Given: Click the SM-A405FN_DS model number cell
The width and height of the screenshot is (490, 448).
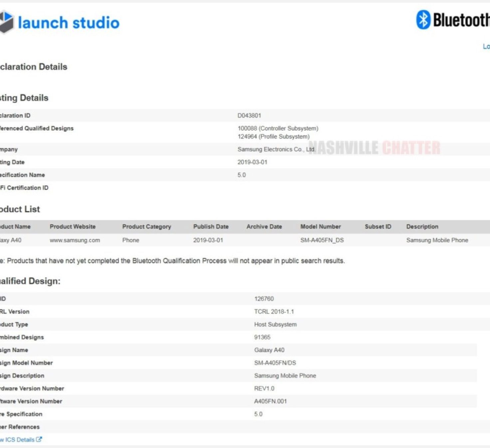Looking at the screenshot, I should pyautogui.click(x=322, y=240).
